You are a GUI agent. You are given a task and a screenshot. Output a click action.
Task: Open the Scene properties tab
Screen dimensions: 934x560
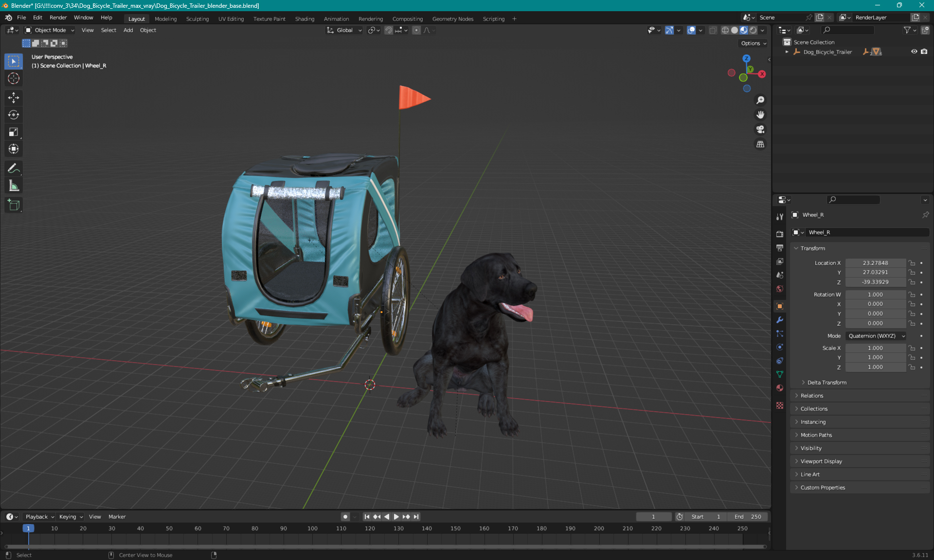point(780,275)
